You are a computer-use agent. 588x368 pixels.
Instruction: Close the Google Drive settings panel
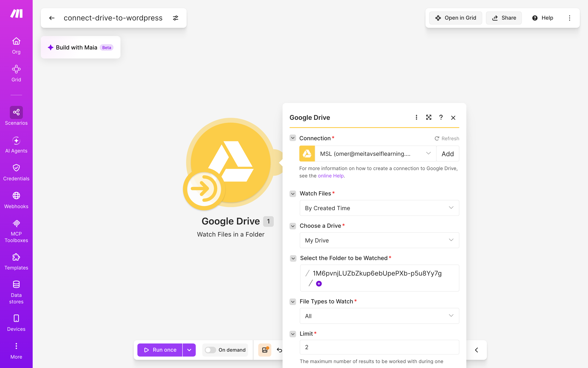pos(453,118)
